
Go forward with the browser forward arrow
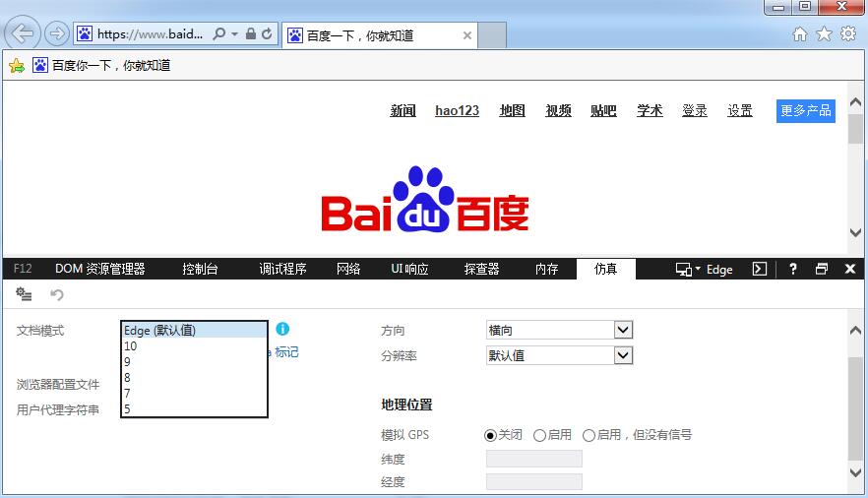tap(56, 34)
